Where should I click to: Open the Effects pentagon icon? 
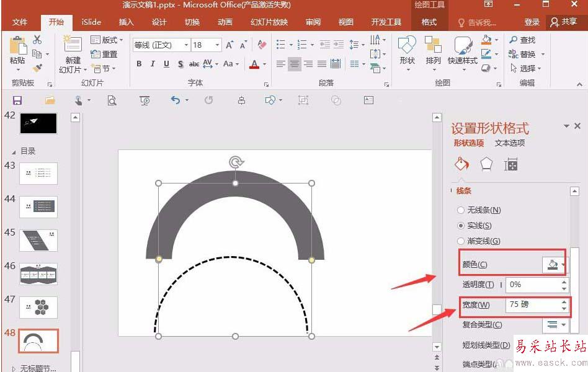(486, 164)
